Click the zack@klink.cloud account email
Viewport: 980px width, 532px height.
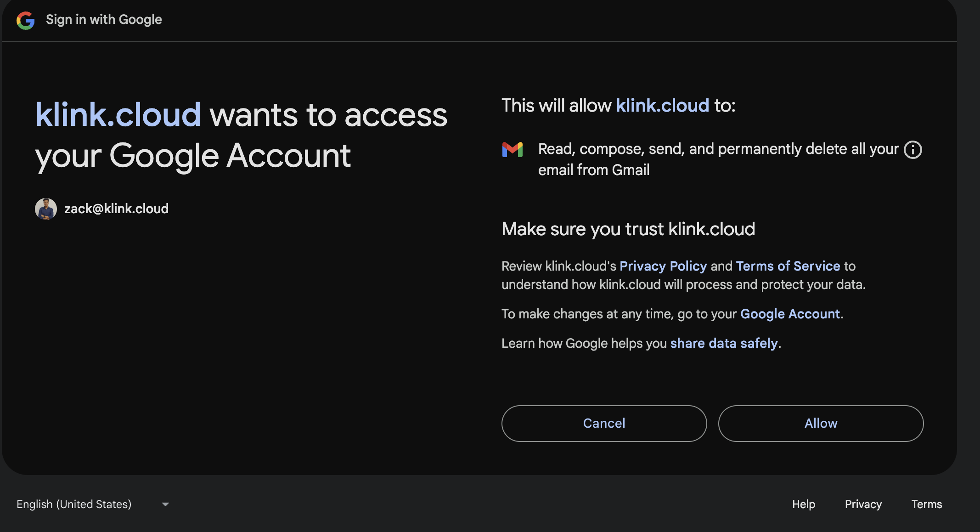(117, 209)
